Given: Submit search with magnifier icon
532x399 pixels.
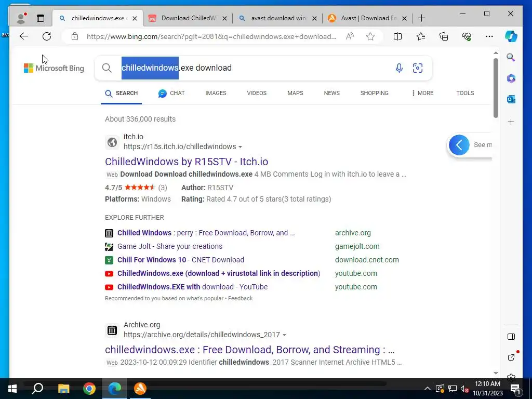Looking at the screenshot, I should (x=107, y=68).
